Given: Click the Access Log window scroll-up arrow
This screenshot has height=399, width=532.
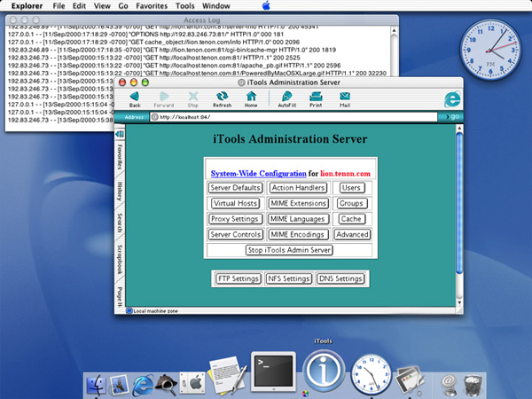Looking at the screenshot, I should click(394, 31).
